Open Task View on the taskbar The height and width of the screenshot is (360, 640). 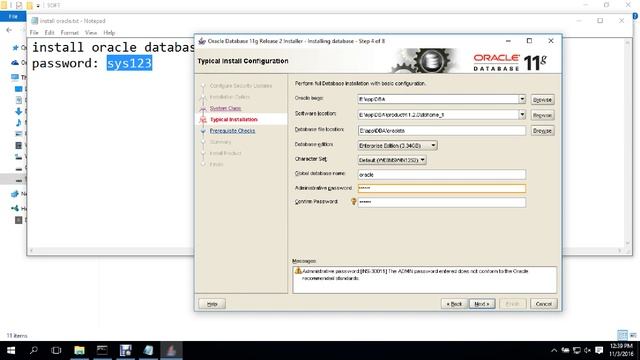pos(56,350)
